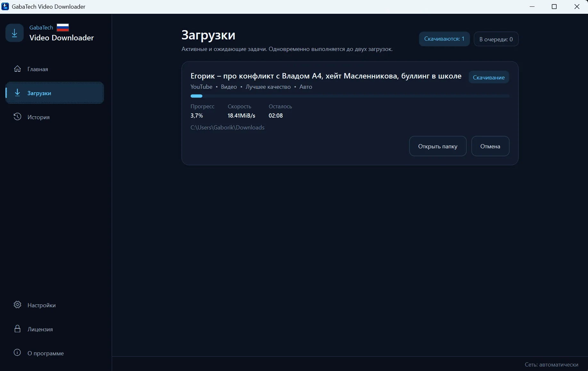Show the О программе page
The height and width of the screenshot is (371, 588).
[x=54, y=353]
